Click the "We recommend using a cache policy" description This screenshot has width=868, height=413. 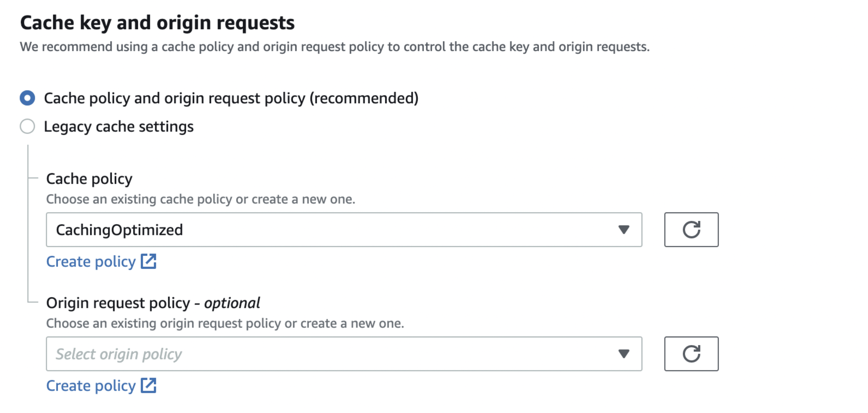[x=334, y=47]
